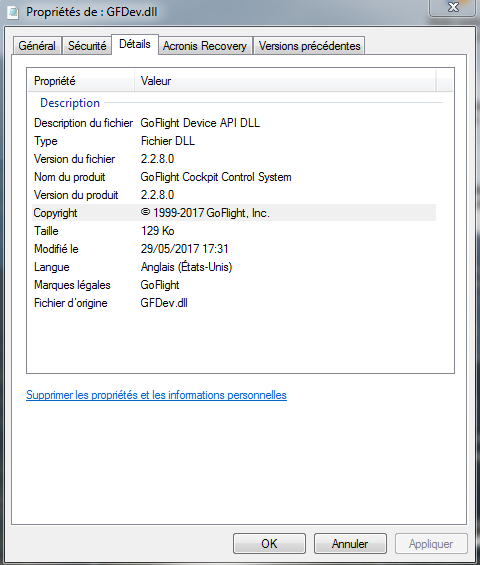The height and width of the screenshot is (565, 480).
Task: Switch to the Général tab
Action: 37,46
